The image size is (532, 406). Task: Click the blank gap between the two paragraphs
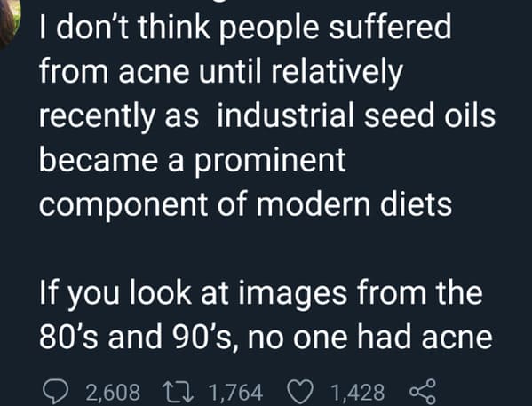pyautogui.click(x=266, y=250)
